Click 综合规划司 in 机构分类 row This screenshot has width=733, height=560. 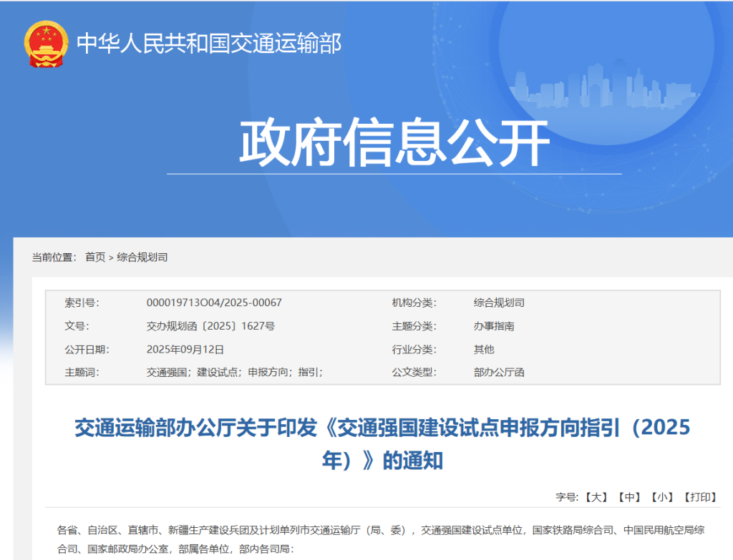pos(499,303)
